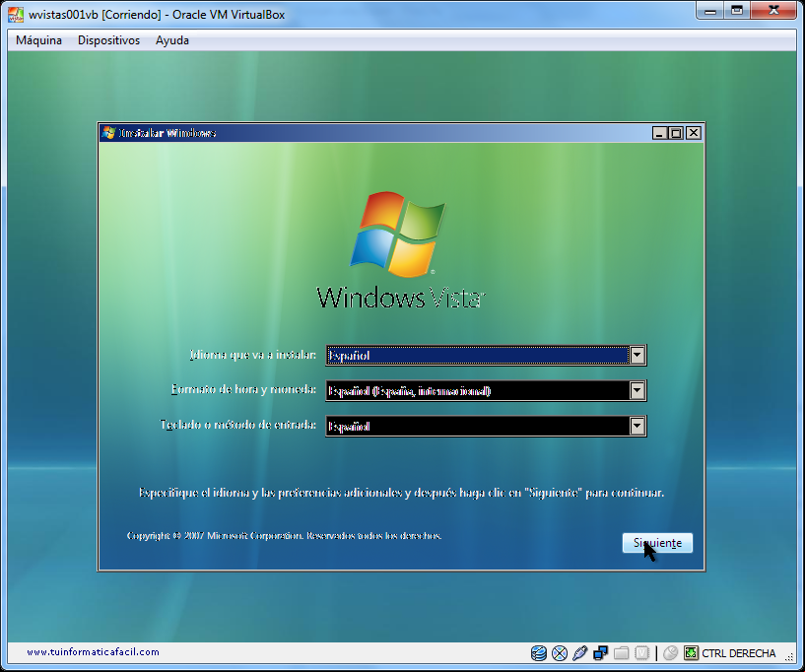Click the CTRL DERECHA host key label
This screenshot has height=672, width=805.
coord(738,653)
